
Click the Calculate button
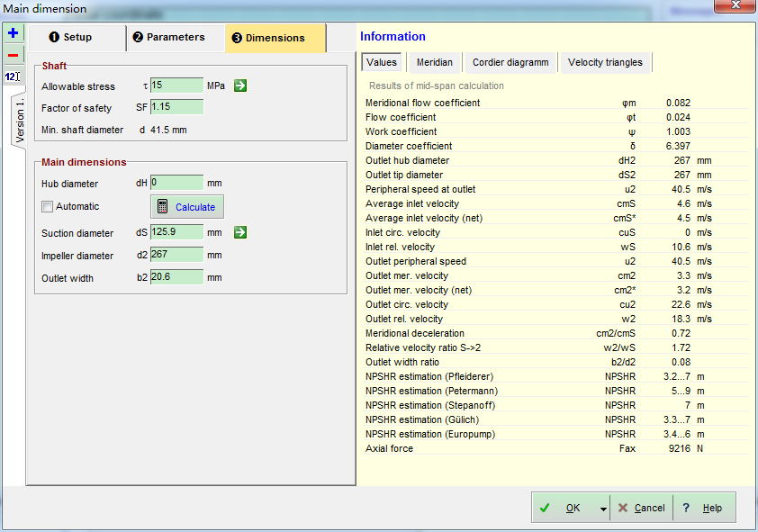[187, 207]
